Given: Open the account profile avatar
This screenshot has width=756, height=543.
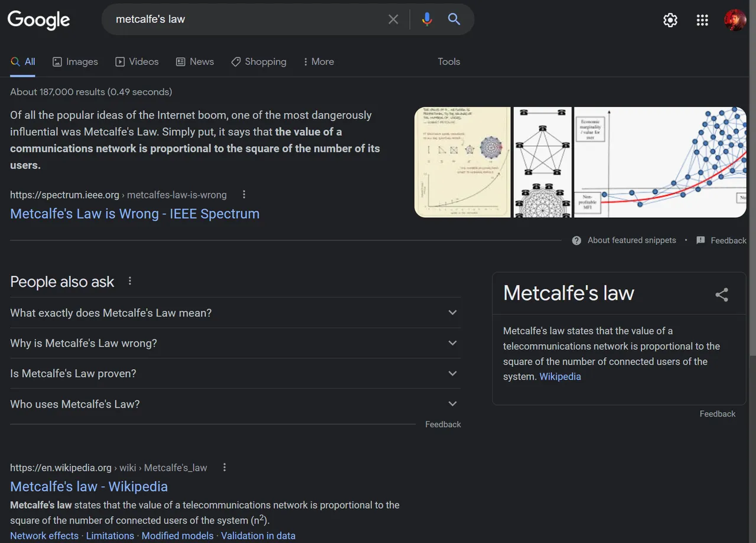Looking at the screenshot, I should 735,20.
